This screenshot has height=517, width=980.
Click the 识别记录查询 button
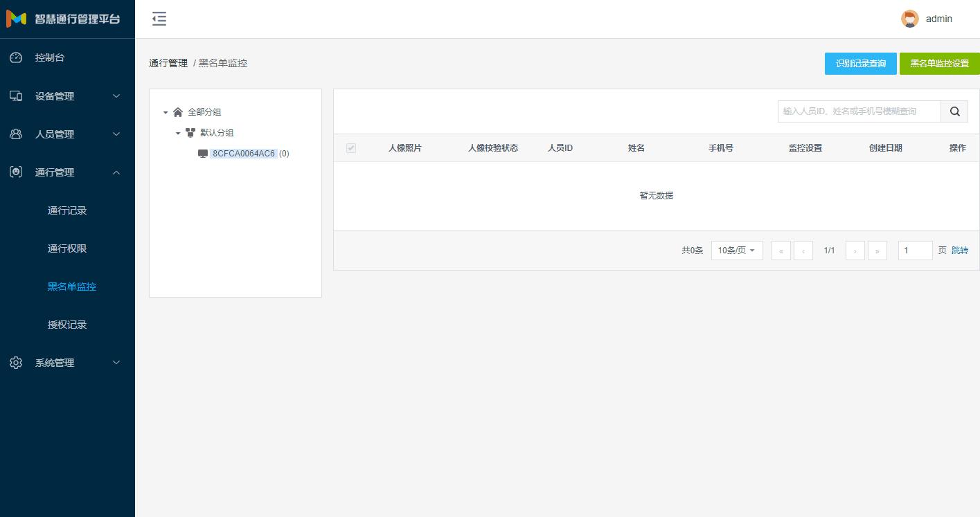click(x=860, y=64)
